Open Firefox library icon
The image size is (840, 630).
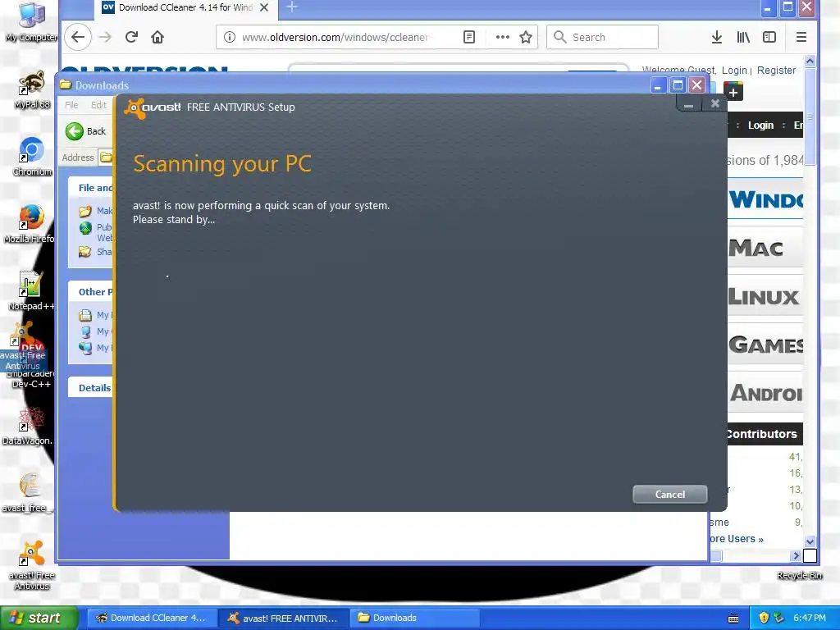pos(743,37)
